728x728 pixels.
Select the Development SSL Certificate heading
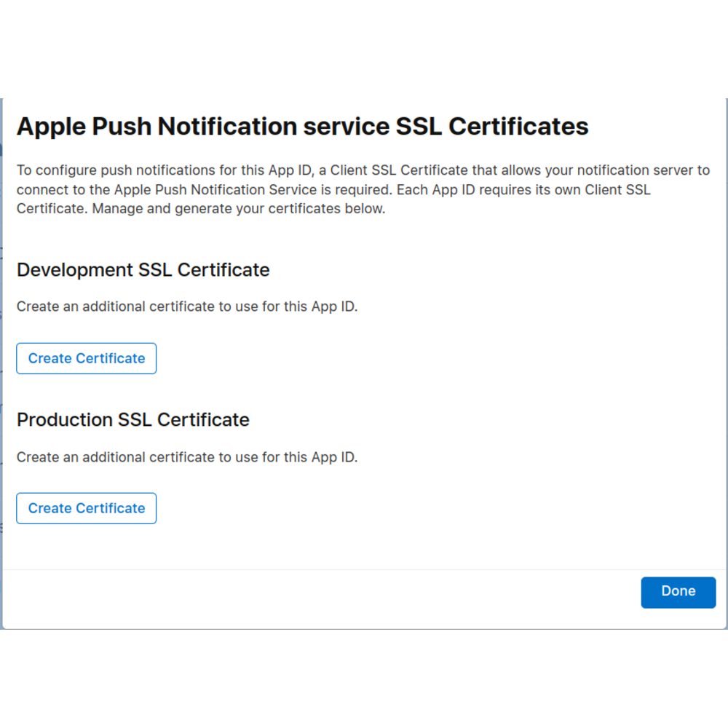pos(143,270)
